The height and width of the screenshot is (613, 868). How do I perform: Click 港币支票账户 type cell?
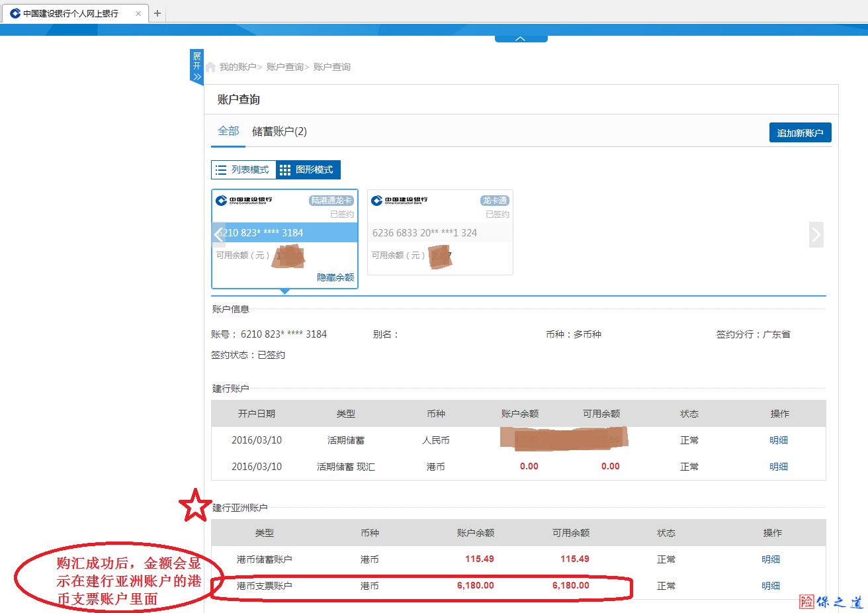pyautogui.click(x=264, y=586)
